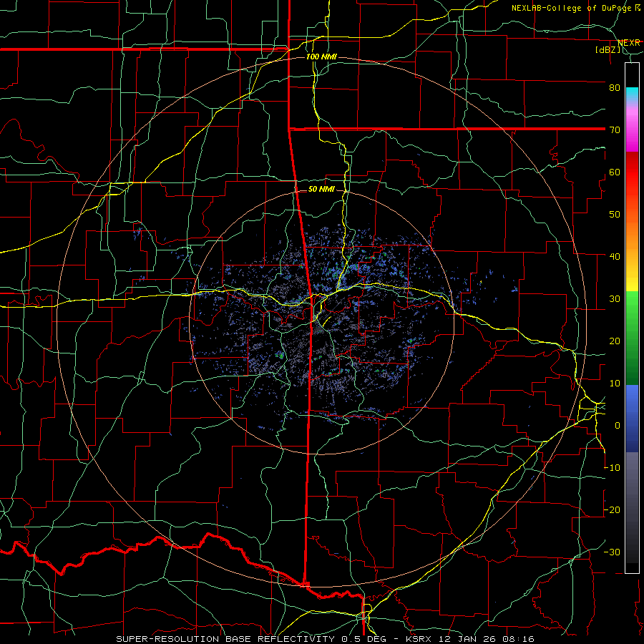Click the 30 value on the dBZ scale
This screenshot has width=644, height=644.
pos(615,298)
